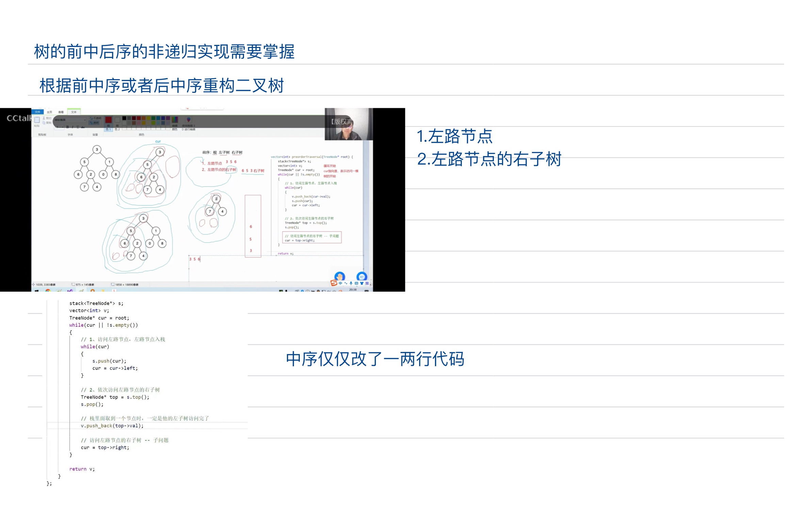
Task: Select the 透明 transparent background option
Action: (x=94, y=122)
